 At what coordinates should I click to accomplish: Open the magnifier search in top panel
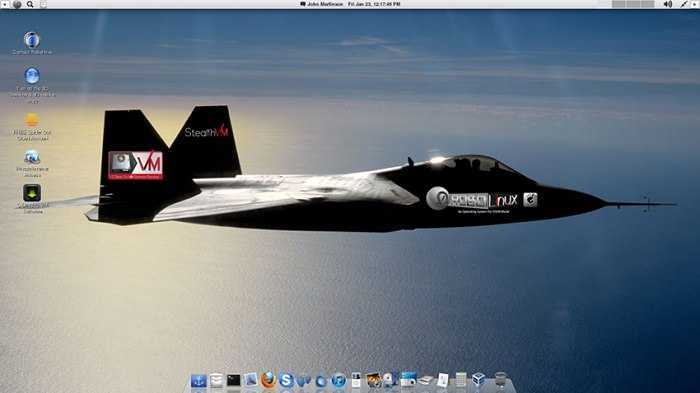coord(30,4)
